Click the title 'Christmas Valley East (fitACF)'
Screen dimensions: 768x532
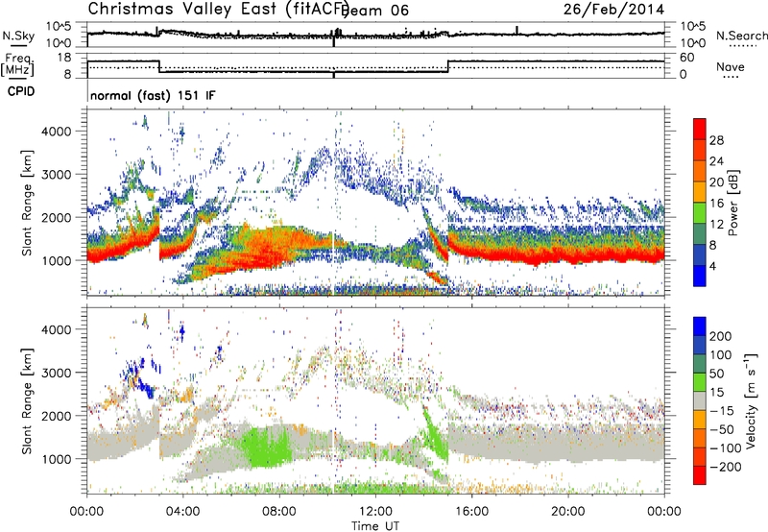(218, 9)
